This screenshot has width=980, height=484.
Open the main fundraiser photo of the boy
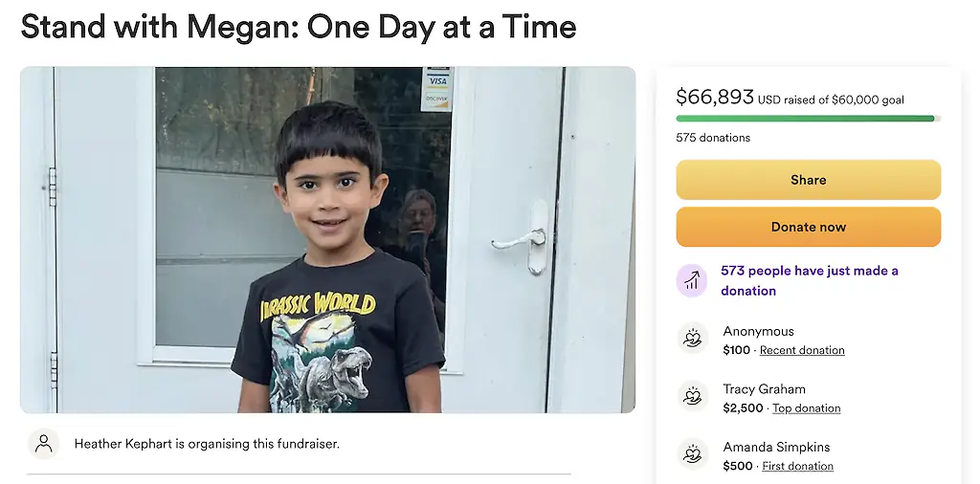point(327,239)
